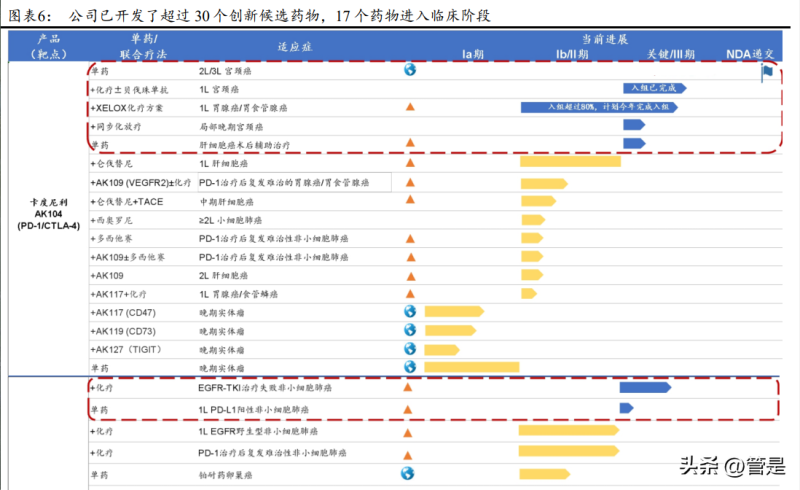This screenshot has height=490, width=800.
Task: Click the +XELOX化疗方案 cell
Action: tap(127, 108)
